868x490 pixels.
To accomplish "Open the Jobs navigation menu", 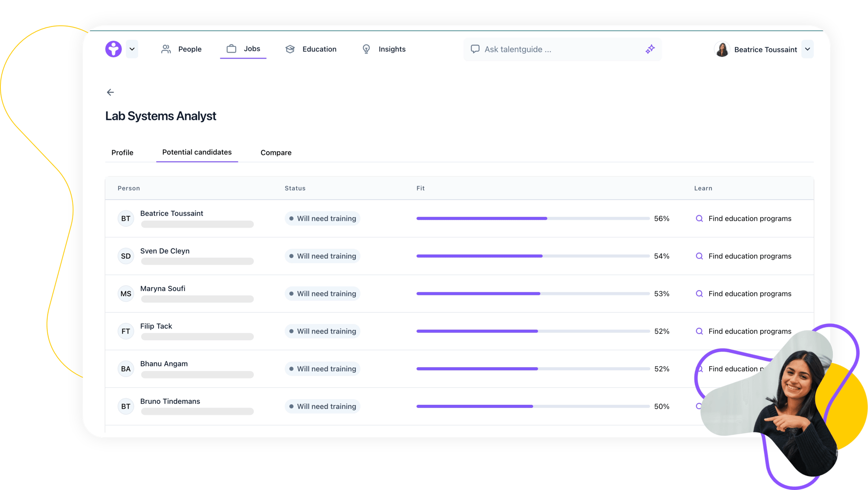I will [243, 49].
